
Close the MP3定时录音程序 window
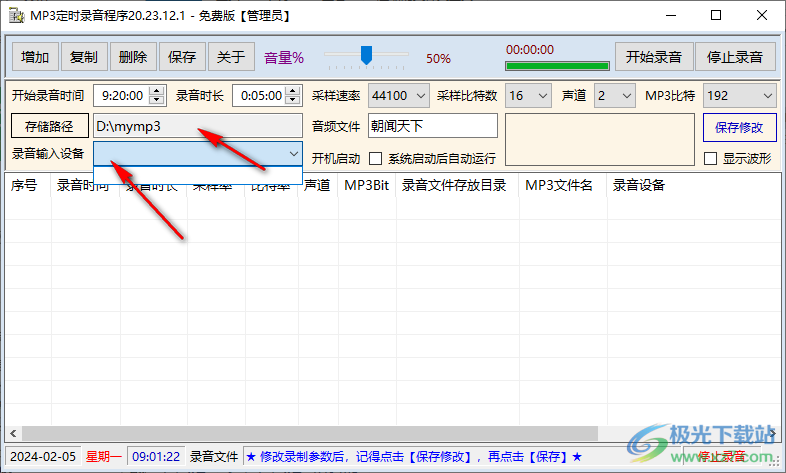click(762, 16)
